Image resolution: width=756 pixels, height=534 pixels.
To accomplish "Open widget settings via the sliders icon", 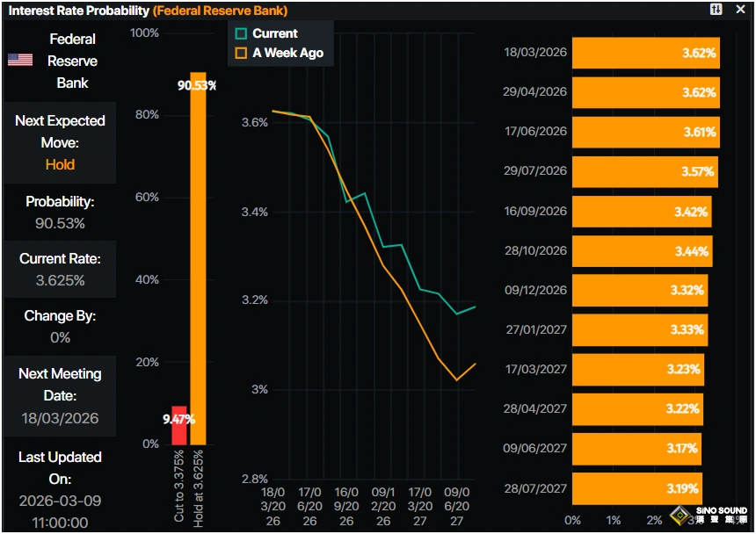I will pos(716,9).
